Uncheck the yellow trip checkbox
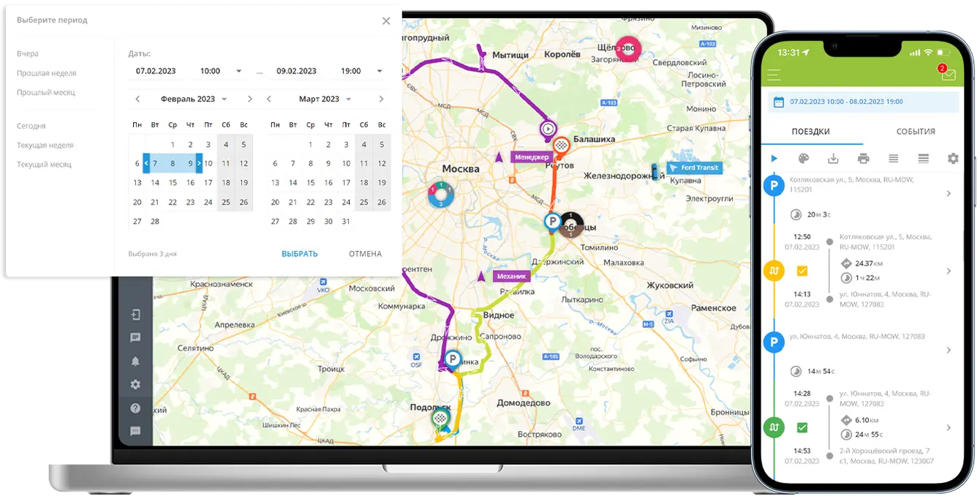The height and width of the screenshot is (499, 980). (802, 271)
